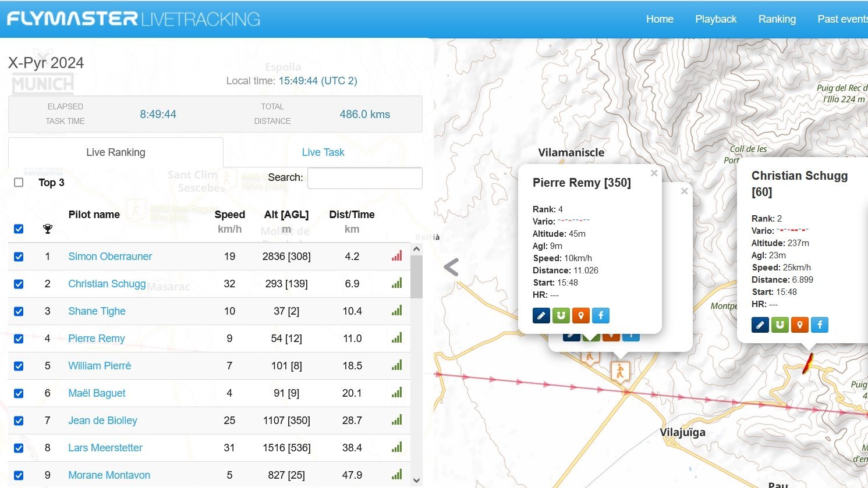Click the Facebook share icon in Christian Schugg popup
The width and height of the screenshot is (868, 488).
[x=819, y=325]
